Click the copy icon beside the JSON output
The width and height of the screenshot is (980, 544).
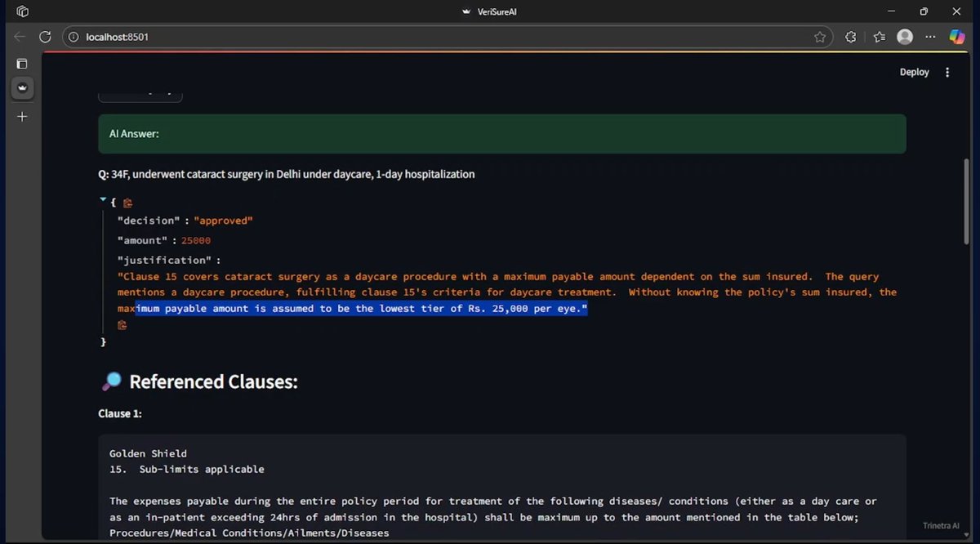pos(127,202)
